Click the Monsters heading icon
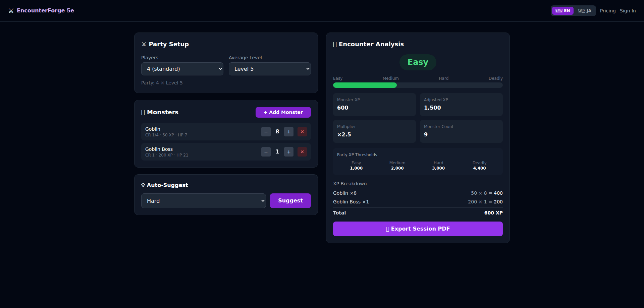Screen dimensions: 644x308 (x=143, y=112)
